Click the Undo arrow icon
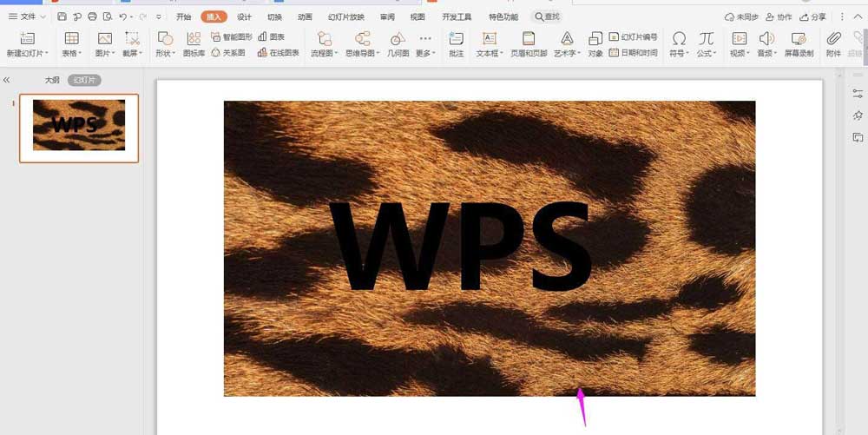 point(123,16)
